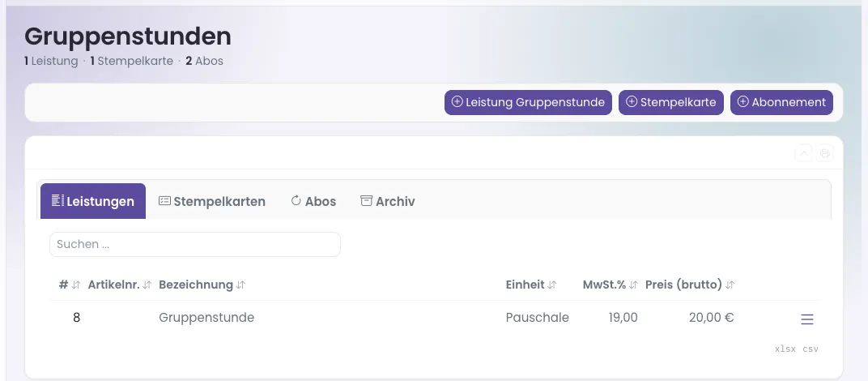The width and height of the screenshot is (868, 381).
Task: Export table as csv
Action: coord(811,349)
